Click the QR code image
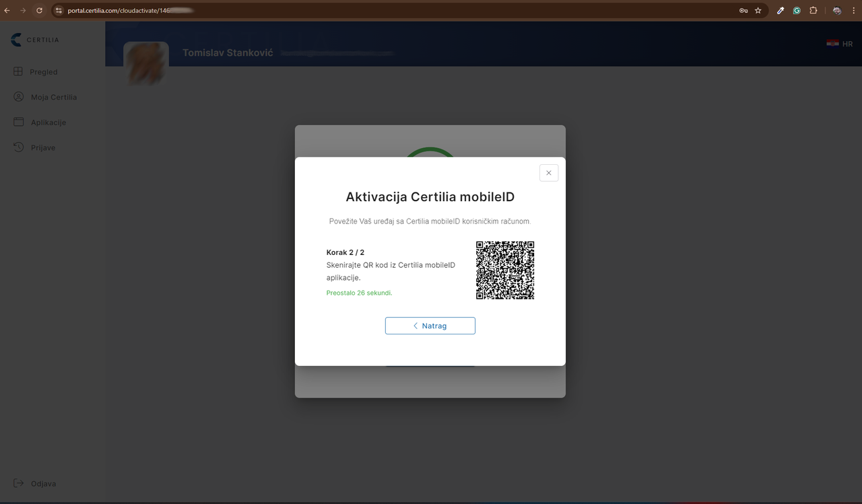 505,270
